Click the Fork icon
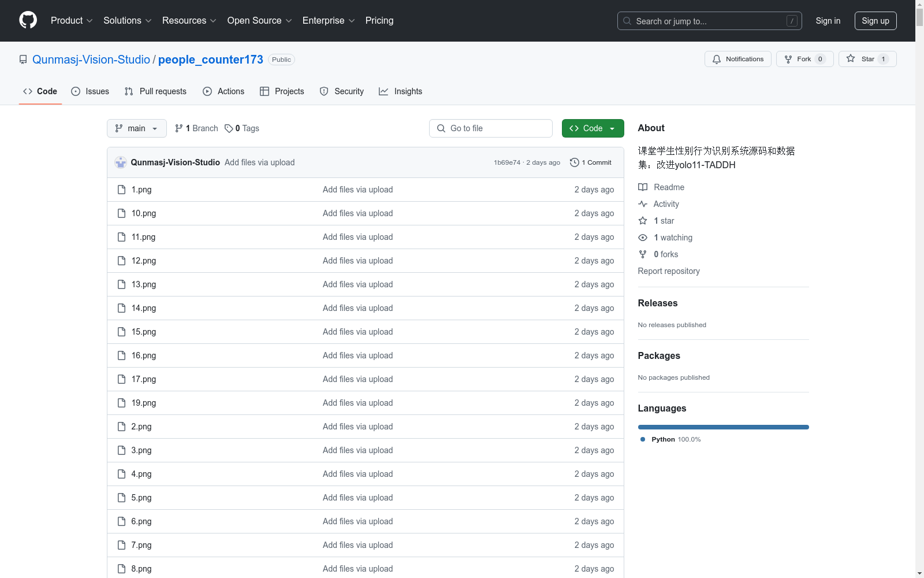924x578 pixels. [788, 59]
